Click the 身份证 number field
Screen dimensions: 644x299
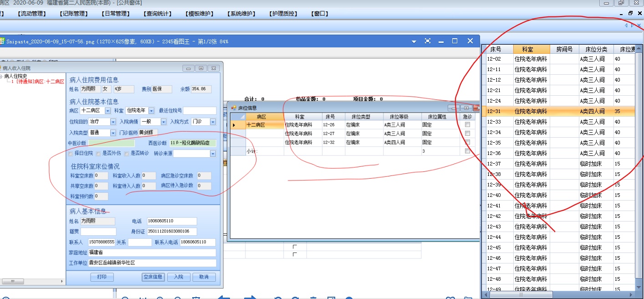(172, 232)
